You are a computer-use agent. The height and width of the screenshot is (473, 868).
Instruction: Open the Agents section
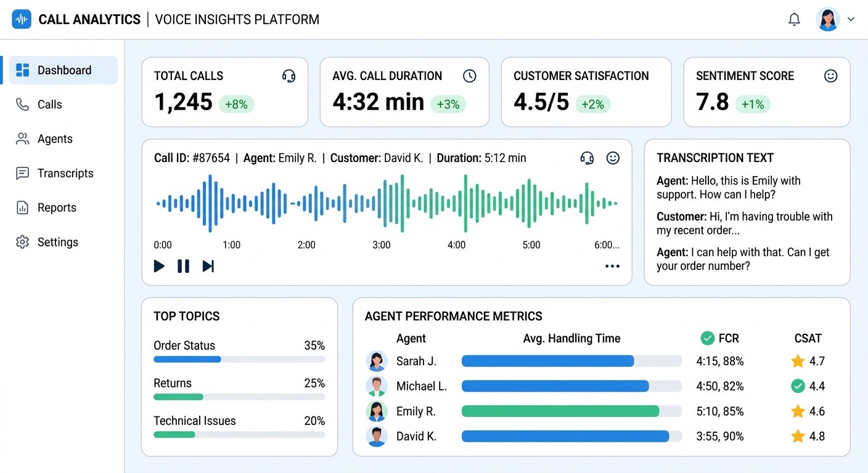click(x=55, y=139)
